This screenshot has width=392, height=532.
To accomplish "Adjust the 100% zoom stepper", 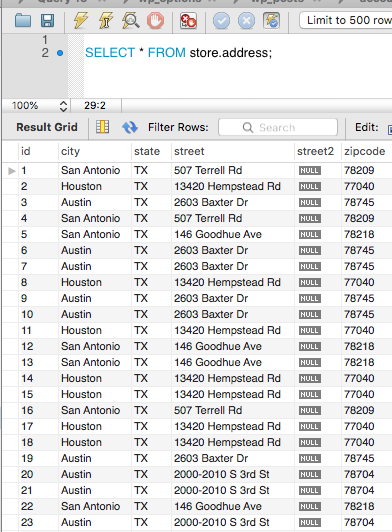I will (x=63, y=106).
